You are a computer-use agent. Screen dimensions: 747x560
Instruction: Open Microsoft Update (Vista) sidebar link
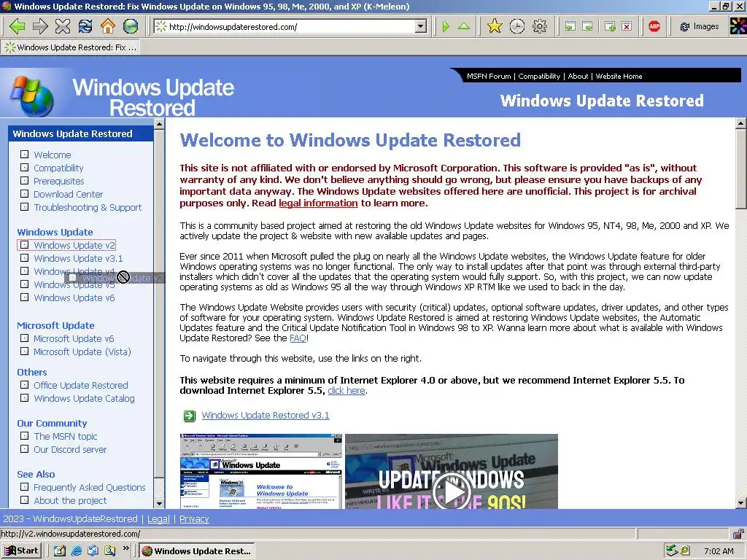[x=82, y=352]
